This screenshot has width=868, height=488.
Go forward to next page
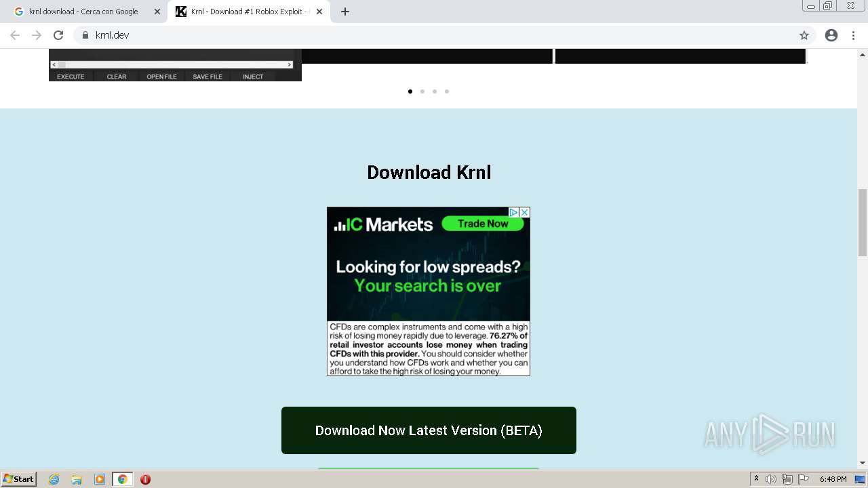point(37,35)
